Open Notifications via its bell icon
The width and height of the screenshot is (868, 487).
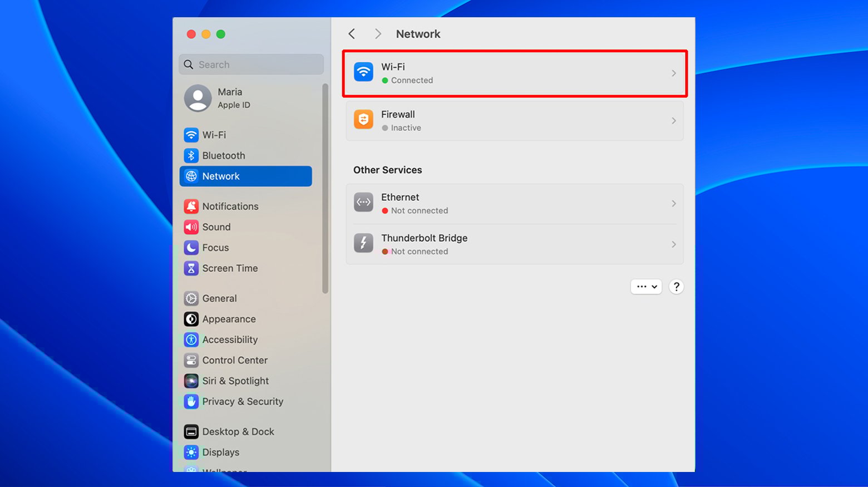191,206
